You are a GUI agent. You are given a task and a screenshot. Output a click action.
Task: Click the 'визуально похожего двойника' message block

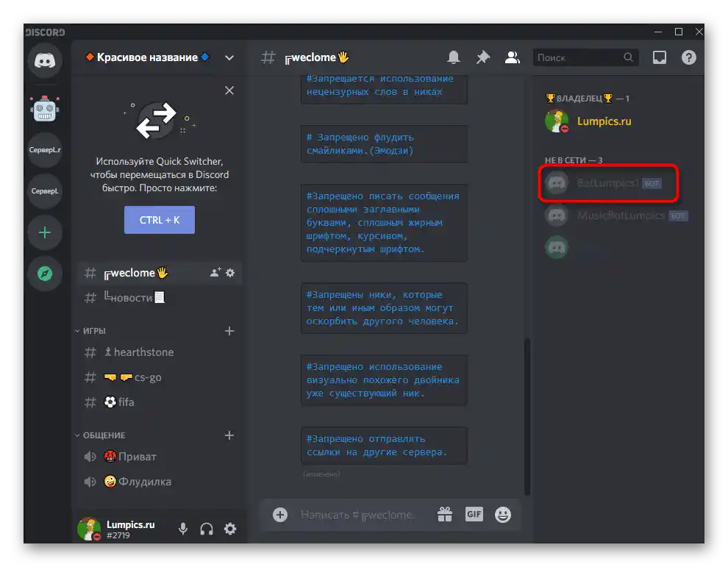tap(384, 380)
